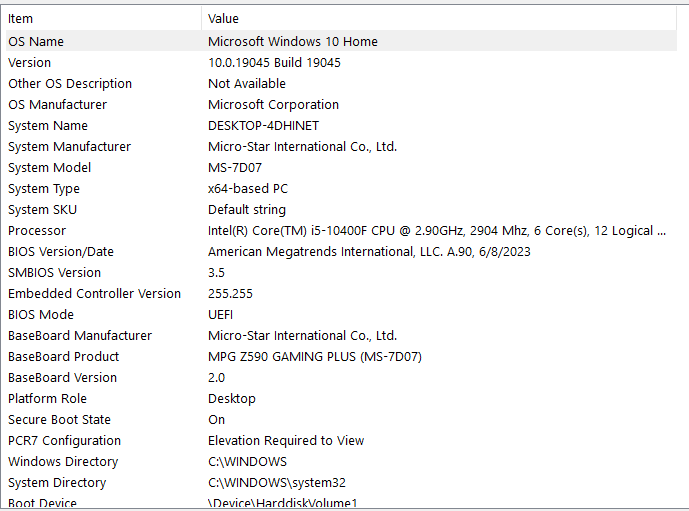The height and width of the screenshot is (511, 689).
Task: Click Micro-Star value in System Manufacturer row
Action: [x=302, y=147]
